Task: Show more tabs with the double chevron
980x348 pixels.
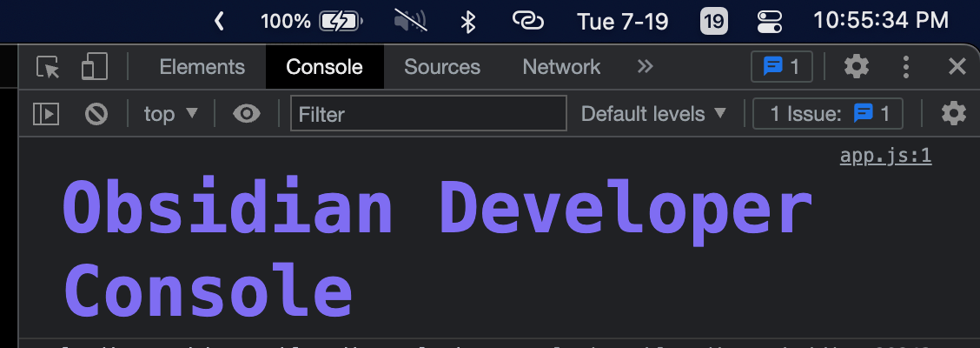Action: tap(645, 67)
